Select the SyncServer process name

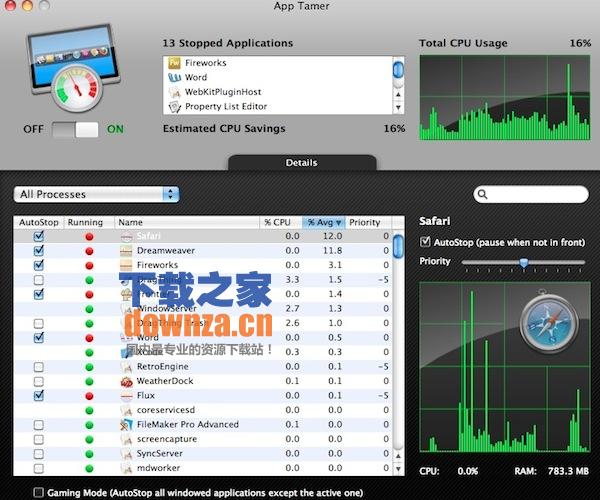160,454
